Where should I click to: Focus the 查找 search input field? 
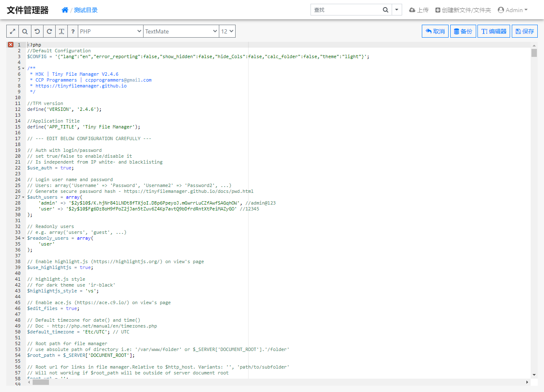345,10
